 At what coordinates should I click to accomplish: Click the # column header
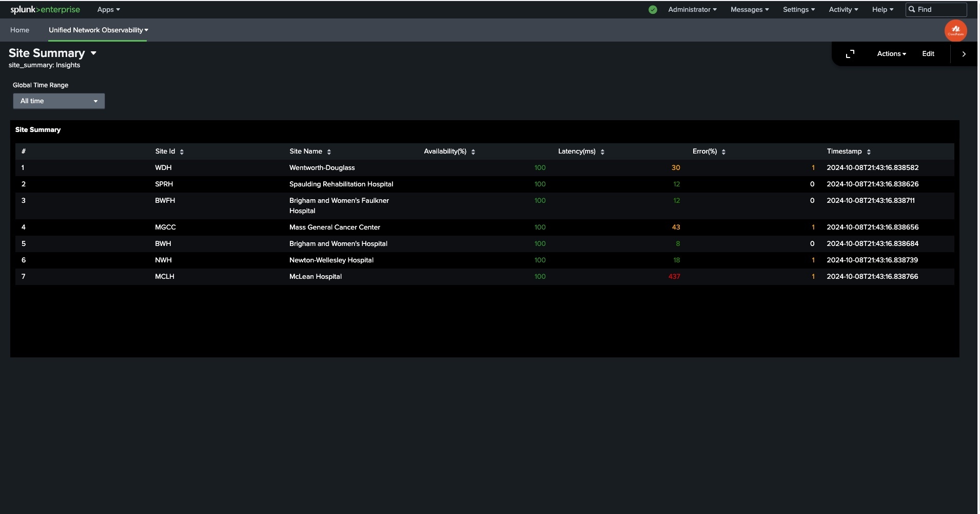click(24, 151)
